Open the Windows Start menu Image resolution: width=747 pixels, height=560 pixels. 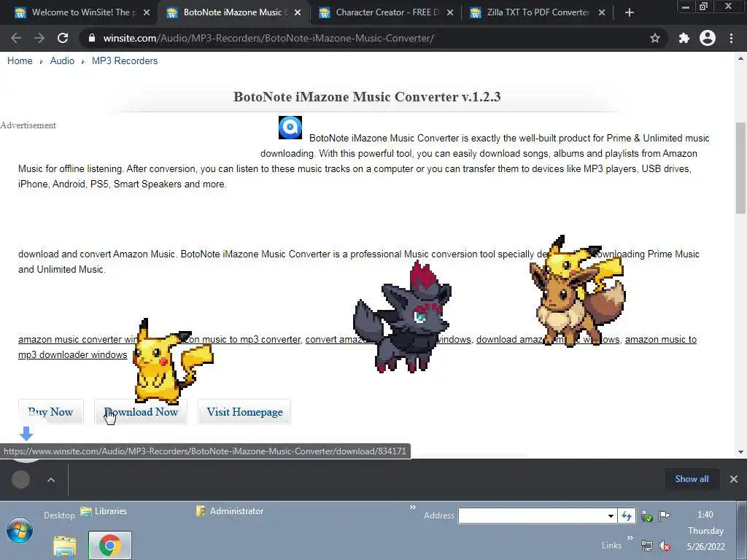click(x=20, y=531)
